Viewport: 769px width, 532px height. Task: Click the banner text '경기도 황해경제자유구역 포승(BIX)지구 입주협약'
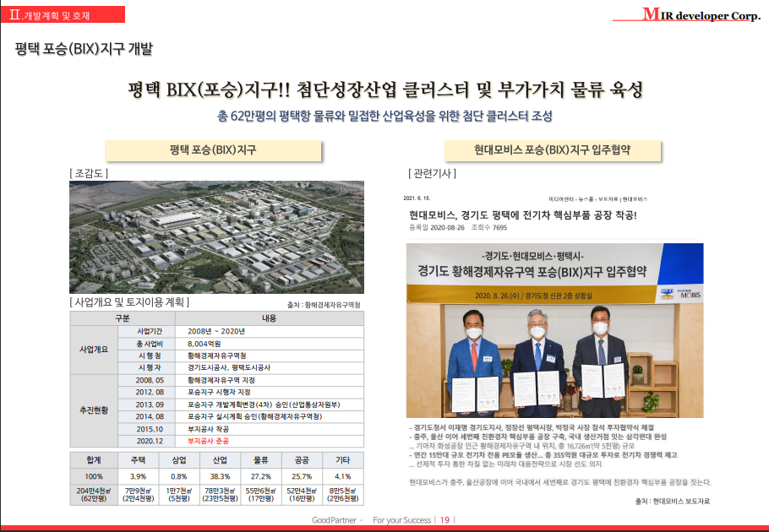[532, 271]
